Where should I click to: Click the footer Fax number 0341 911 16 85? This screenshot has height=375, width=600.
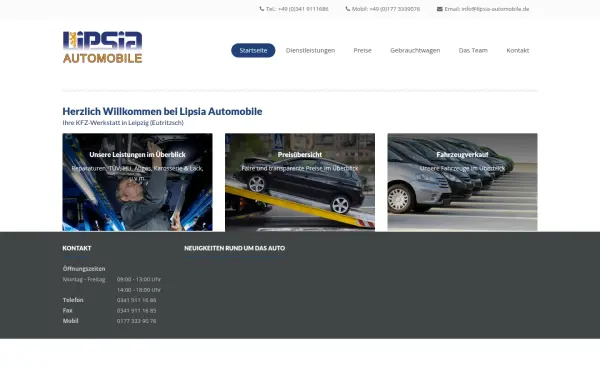pos(136,310)
